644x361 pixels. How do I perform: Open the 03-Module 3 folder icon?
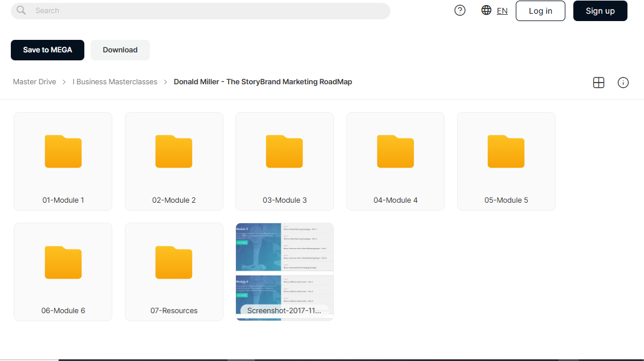coord(284,151)
